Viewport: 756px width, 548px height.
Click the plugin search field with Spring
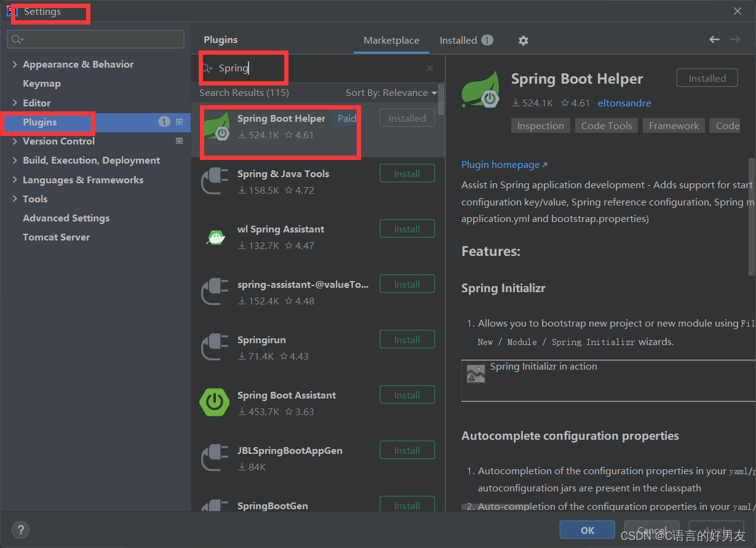coord(317,68)
